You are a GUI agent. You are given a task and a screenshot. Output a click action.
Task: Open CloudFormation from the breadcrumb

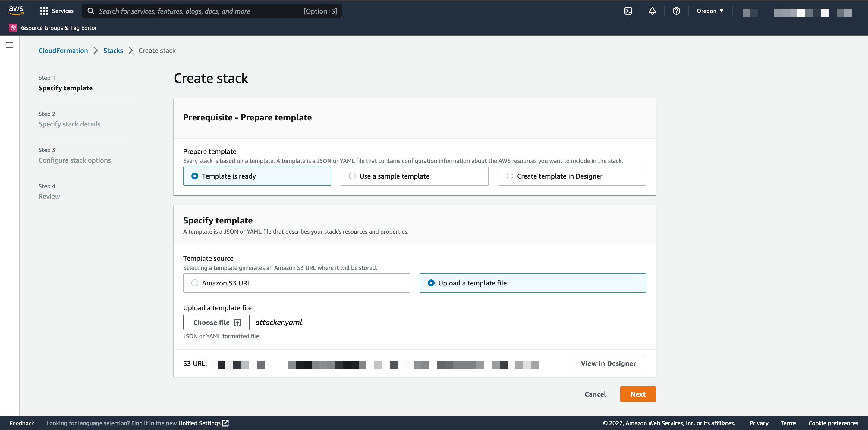pos(63,51)
